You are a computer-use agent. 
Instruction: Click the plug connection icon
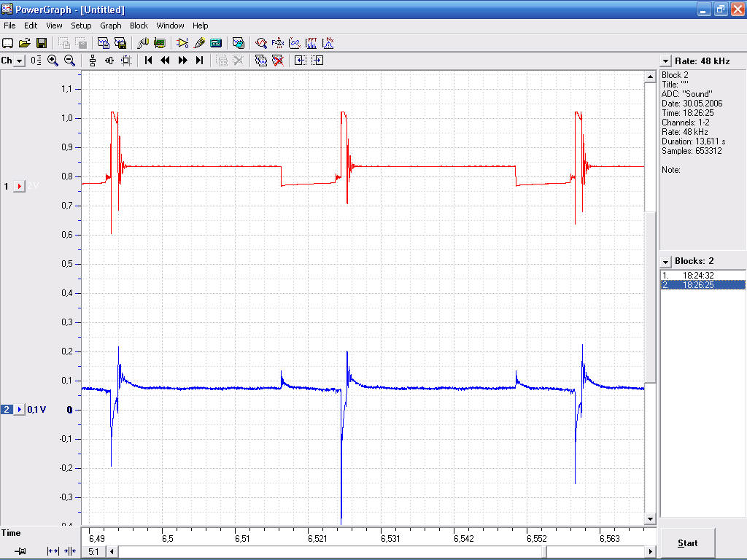(x=143, y=43)
